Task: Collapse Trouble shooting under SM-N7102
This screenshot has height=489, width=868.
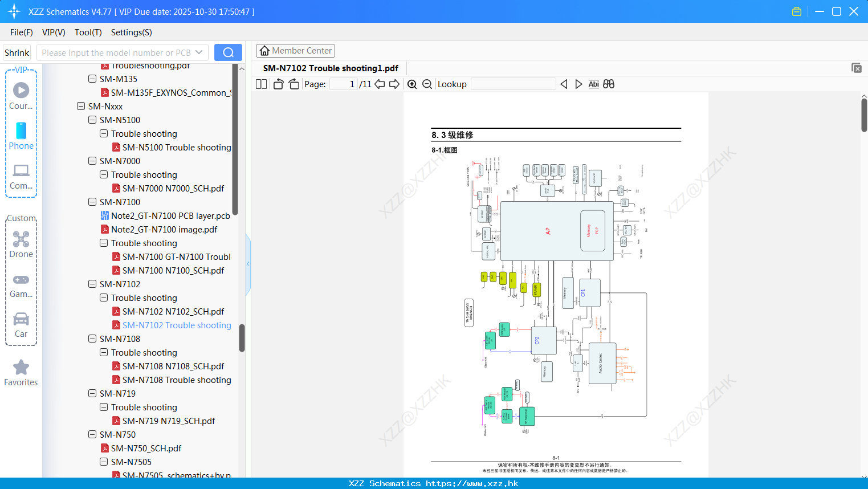Action: (104, 298)
